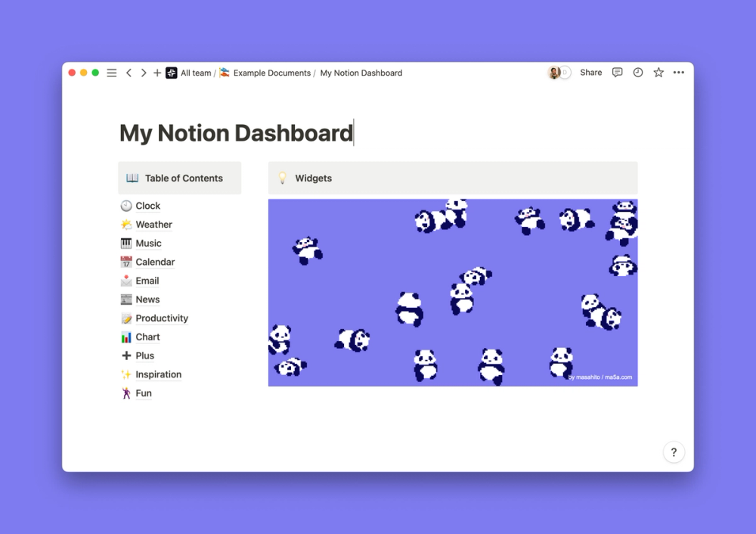Add a new page with the plus icon
756x534 pixels.
[157, 73]
